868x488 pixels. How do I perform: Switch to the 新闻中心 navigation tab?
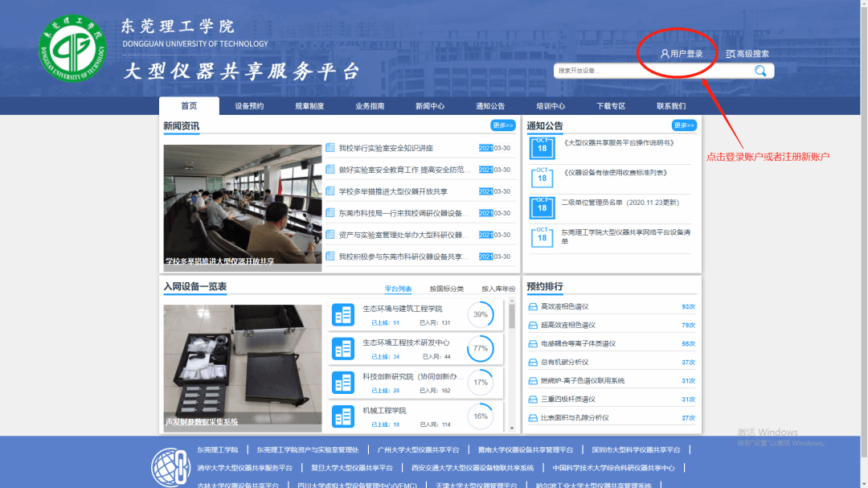[x=430, y=106]
